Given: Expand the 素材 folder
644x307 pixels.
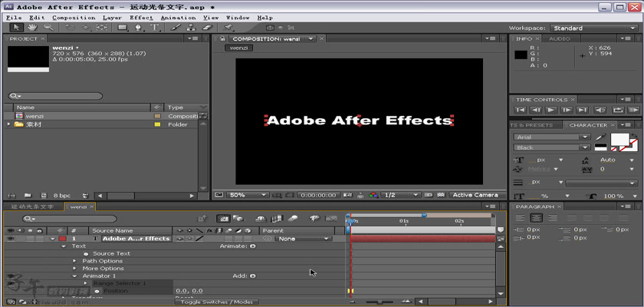Looking at the screenshot, I should tap(9, 124).
